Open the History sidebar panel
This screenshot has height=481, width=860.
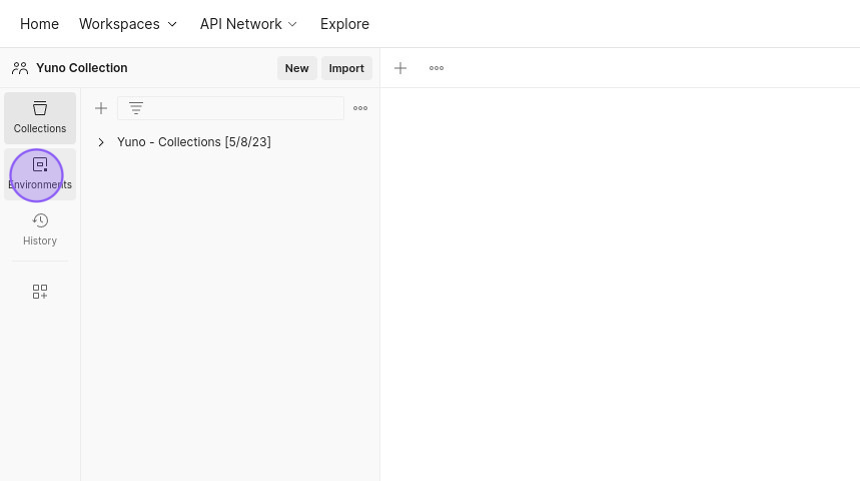click(39, 230)
